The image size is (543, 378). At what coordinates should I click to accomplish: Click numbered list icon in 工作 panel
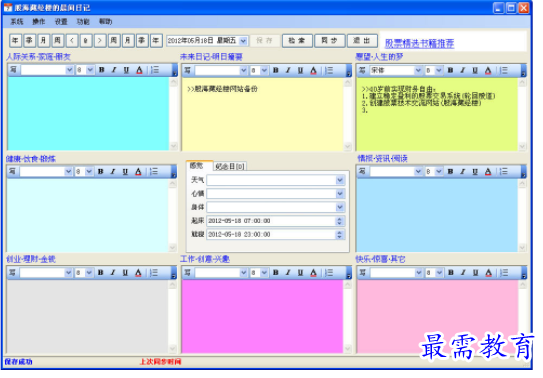pyautogui.click(x=329, y=273)
